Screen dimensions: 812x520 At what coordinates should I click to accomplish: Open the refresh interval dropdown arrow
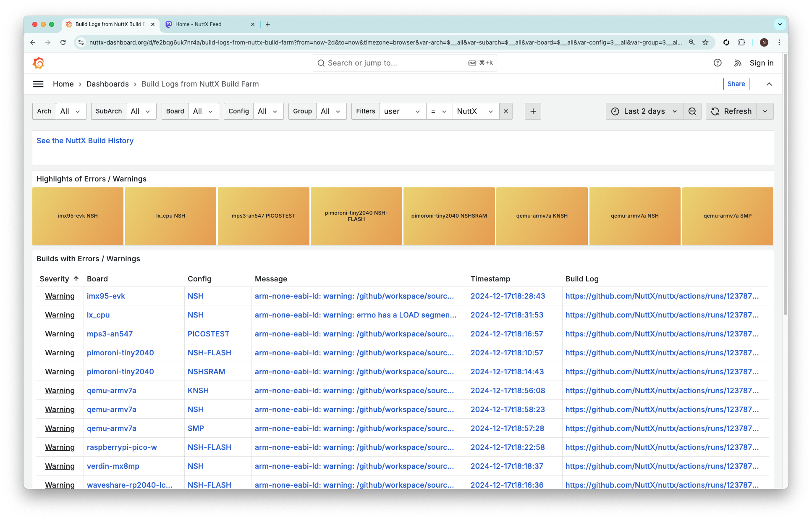coord(765,111)
